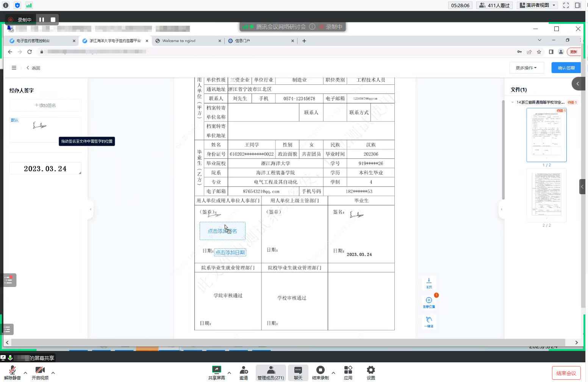
Task: Jump to the last page with 末页
Action: tap(429, 283)
